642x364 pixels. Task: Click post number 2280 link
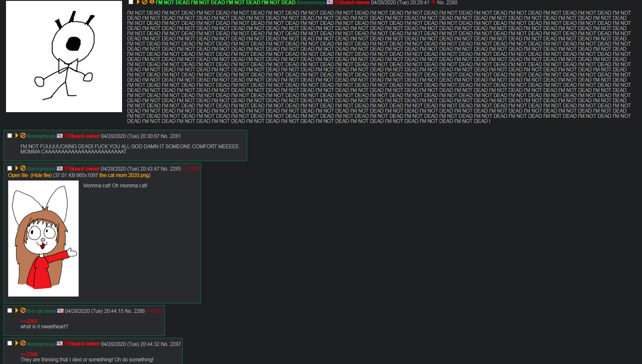pyautogui.click(x=452, y=3)
